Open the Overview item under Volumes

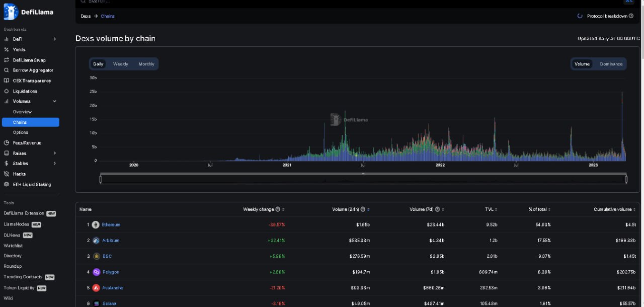tap(22, 112)
